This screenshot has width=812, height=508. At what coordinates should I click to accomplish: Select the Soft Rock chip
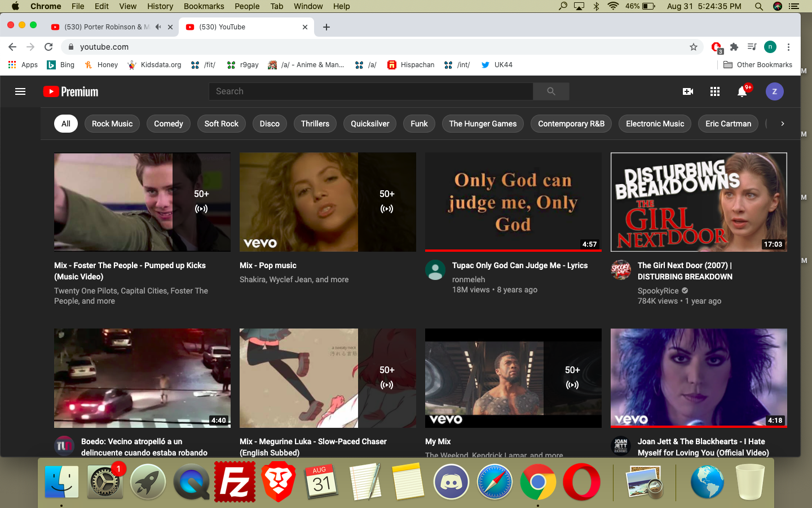tap(222, 124)
